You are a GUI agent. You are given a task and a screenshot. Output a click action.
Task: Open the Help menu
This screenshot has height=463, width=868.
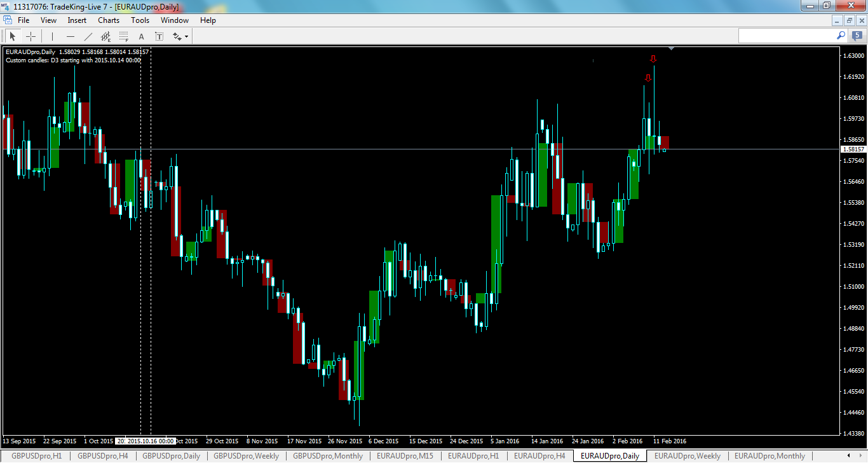pos(208,20)
